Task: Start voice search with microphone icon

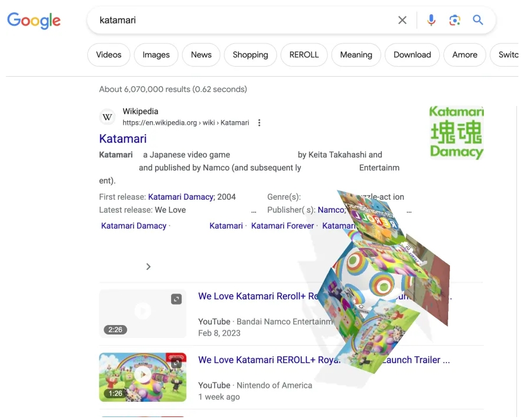Action: coord(431,20)
